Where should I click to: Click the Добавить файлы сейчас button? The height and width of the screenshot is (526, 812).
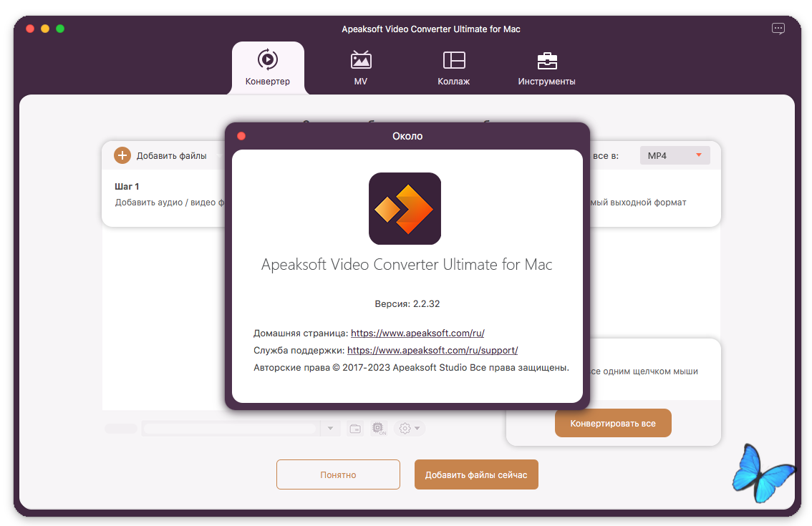pos(476,474)
